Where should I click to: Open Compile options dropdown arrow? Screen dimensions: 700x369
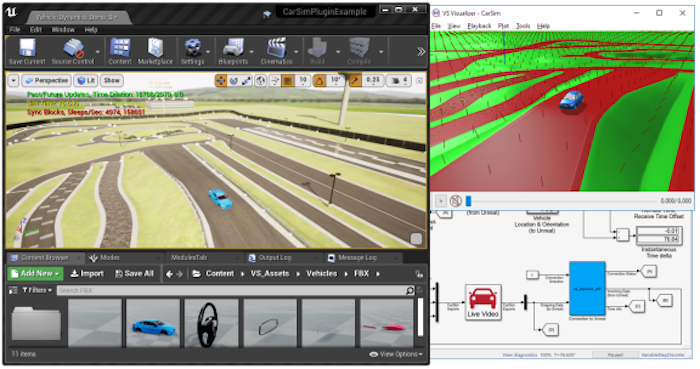coord(381,52)
